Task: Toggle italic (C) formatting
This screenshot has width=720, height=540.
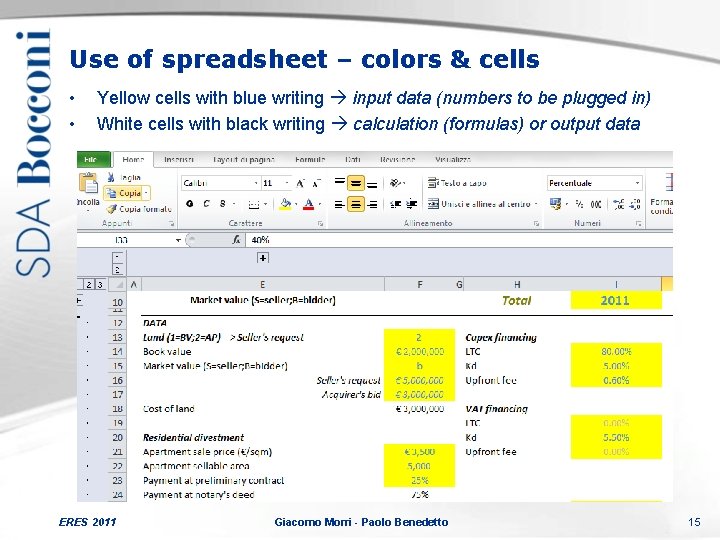Action: [x=206, y=203]
